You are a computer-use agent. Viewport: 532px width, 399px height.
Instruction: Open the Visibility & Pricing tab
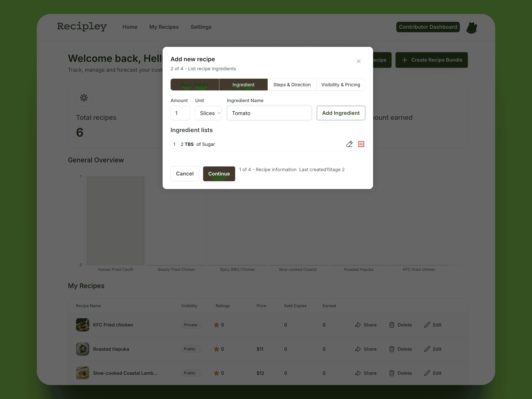click(x=341, y=85)
